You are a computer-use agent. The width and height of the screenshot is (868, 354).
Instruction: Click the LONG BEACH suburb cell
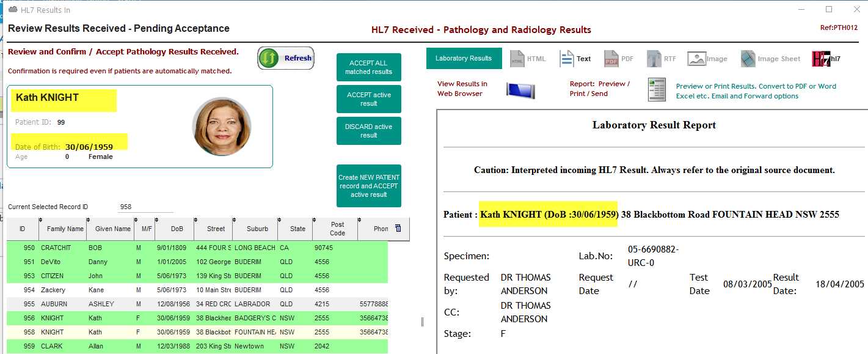pyautogui.click(x=255, y=248)
